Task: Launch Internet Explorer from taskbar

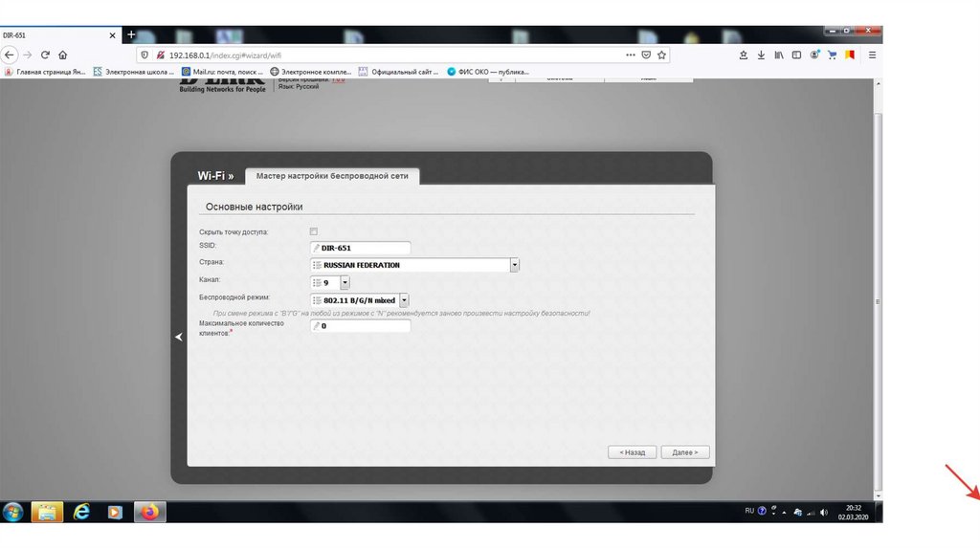Action: click(x=81, y=512)
